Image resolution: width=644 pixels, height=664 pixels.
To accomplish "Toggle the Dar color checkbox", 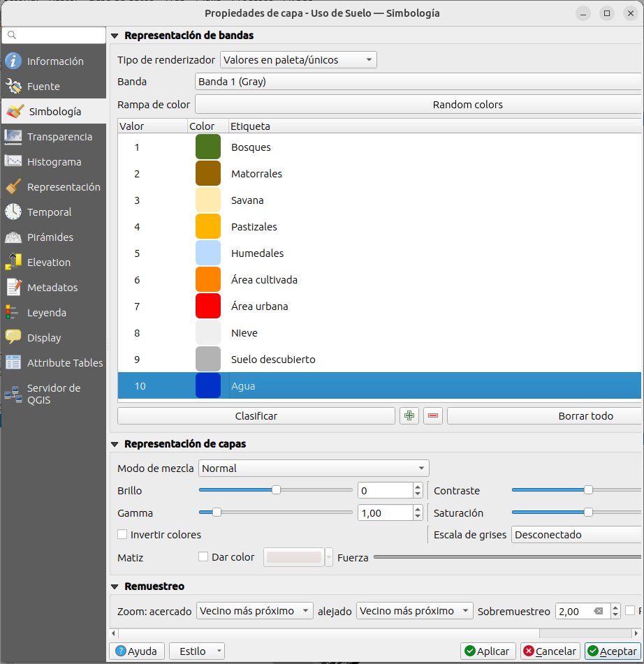I will click(204, 557).
